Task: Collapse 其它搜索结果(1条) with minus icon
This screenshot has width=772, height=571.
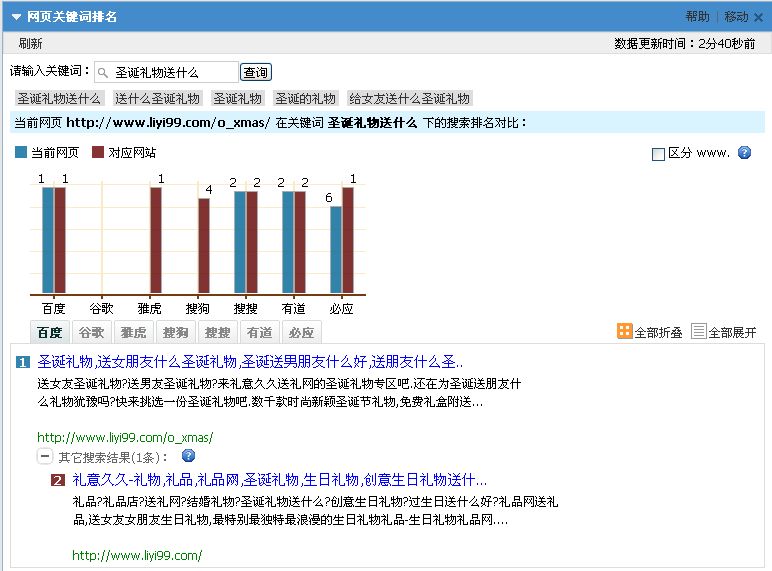Action: coord(44,456)
